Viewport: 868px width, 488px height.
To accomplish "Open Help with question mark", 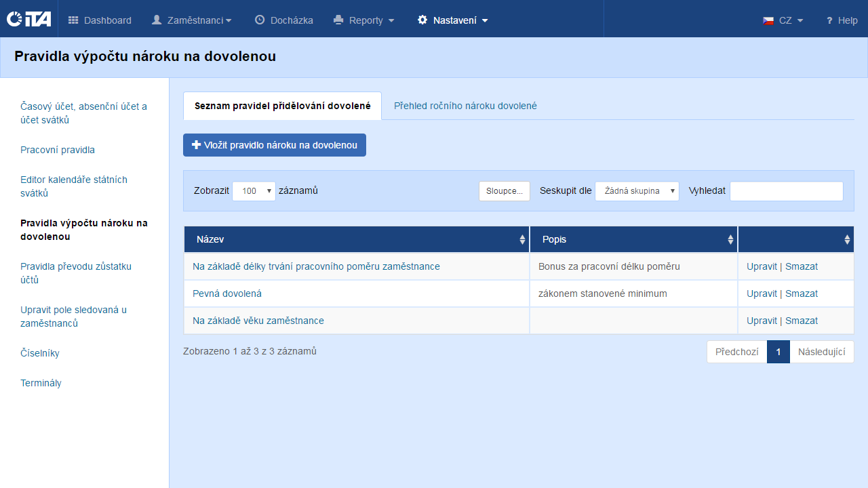I will 842,20.
